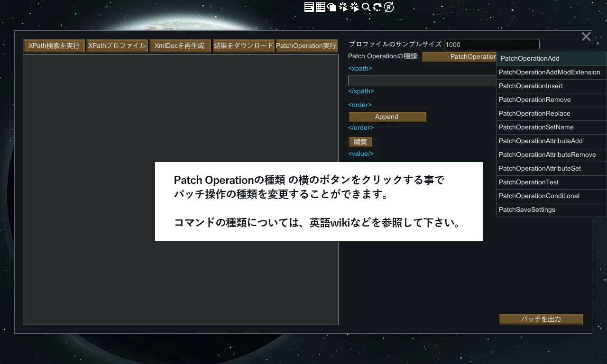The height and width of the screenshot is (364, 607).
Task: Click the <order> opening tag text
Action: [360, 105]
